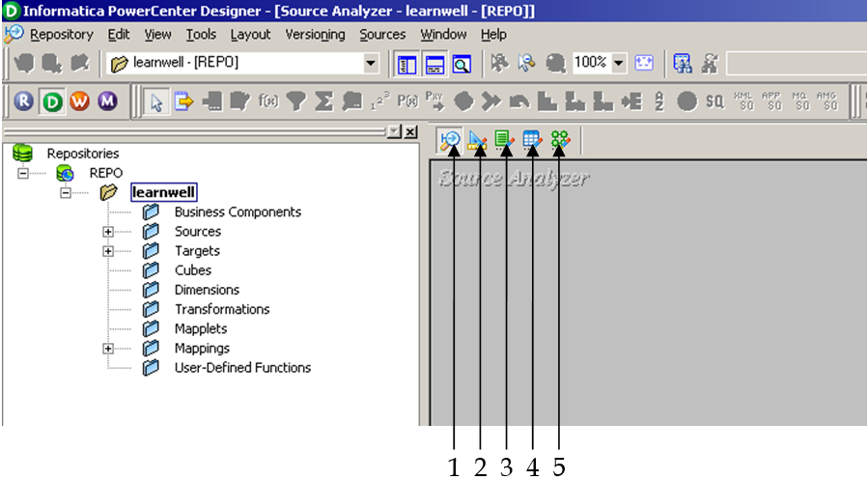Viewport: 868px width, 480px height.
Task: Open the Versioning menu
Action: coord(315,35)
